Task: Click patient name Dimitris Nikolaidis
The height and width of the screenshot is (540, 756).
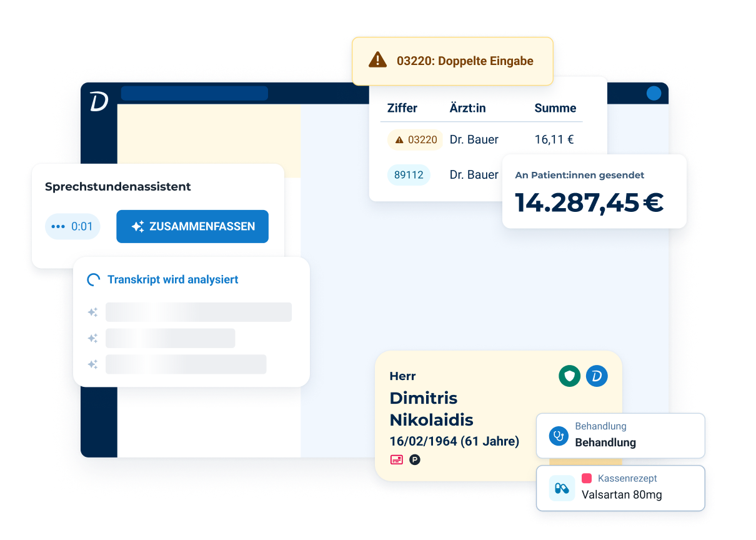Action: [431, 409]
